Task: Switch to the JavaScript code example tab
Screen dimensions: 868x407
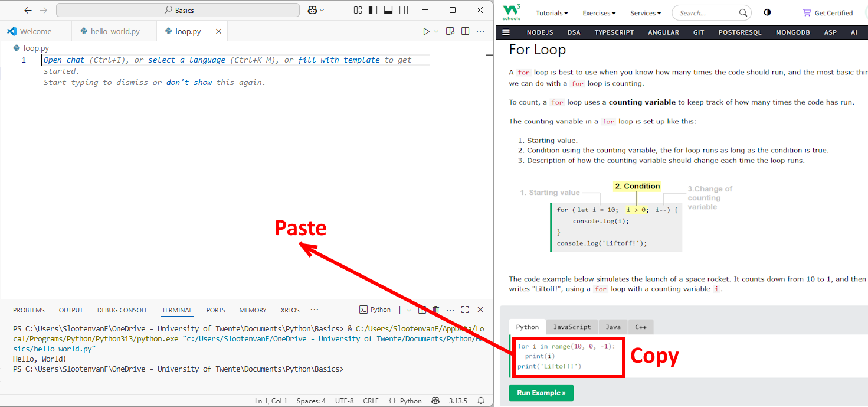Action: (x=572, y=327)
